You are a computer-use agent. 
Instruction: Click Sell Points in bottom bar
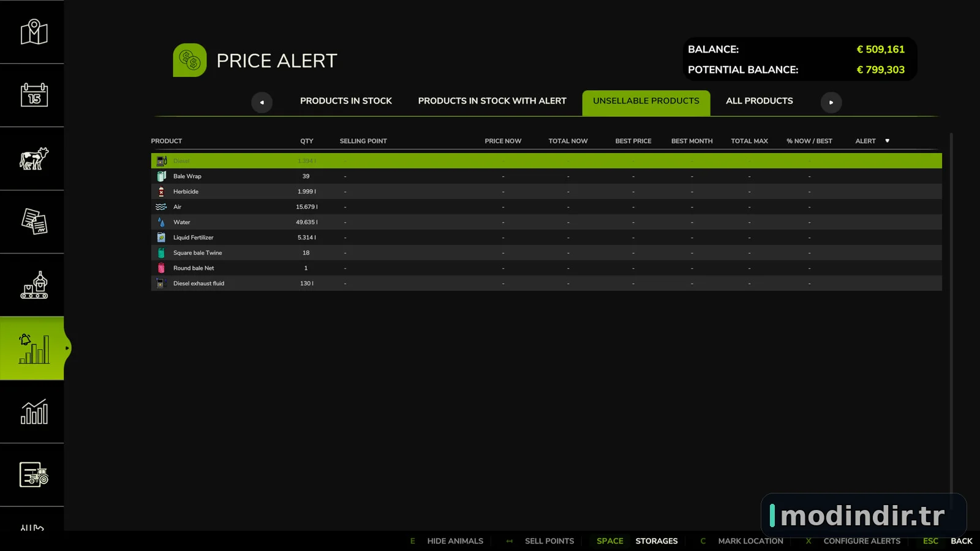click(x=549, y=541)
